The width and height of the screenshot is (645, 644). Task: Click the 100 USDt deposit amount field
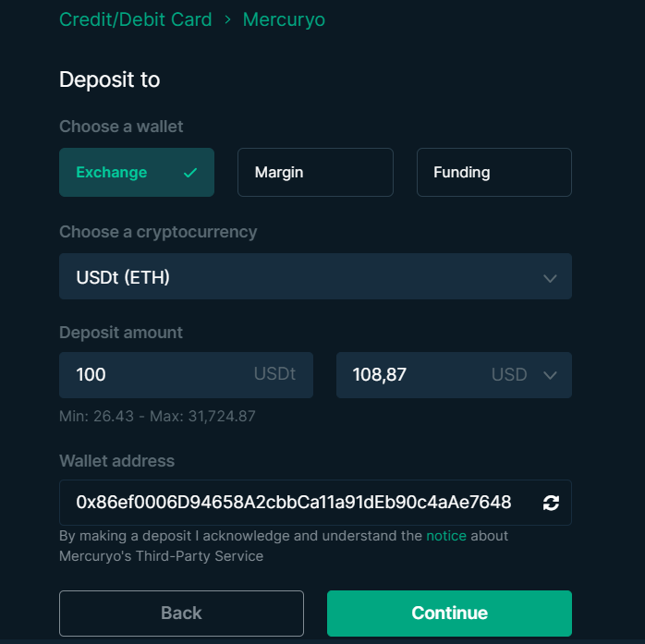pyautogui.click(x=186, y=375)
